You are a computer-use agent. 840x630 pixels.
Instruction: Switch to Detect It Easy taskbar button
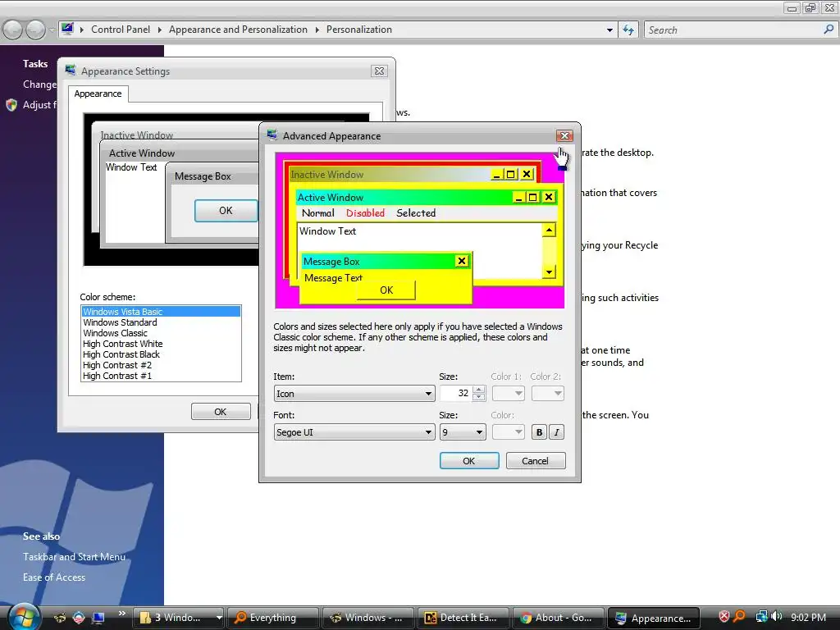464,618
